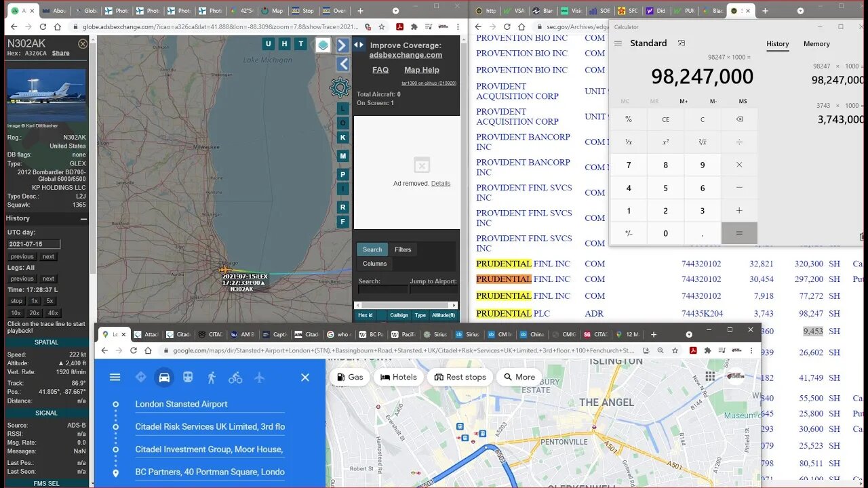The width and height of the screenshot is (868, 488).
Task: Open calculator hamburger navigation menu
Action: 618,43
